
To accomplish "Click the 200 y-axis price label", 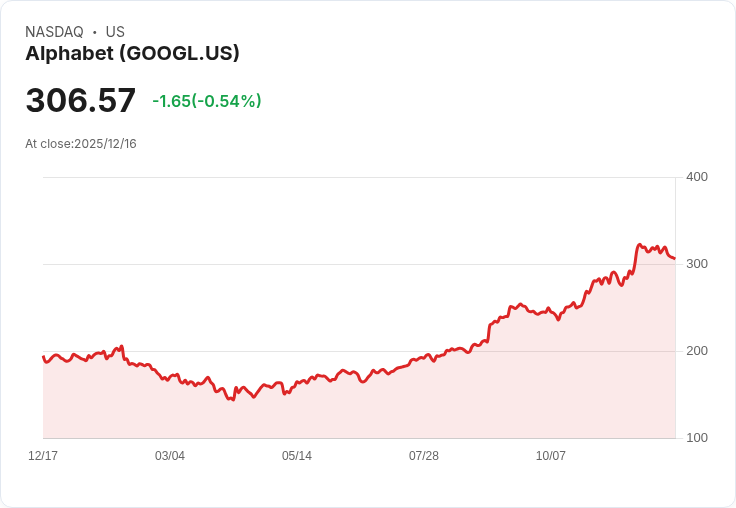I will (697, 351).
